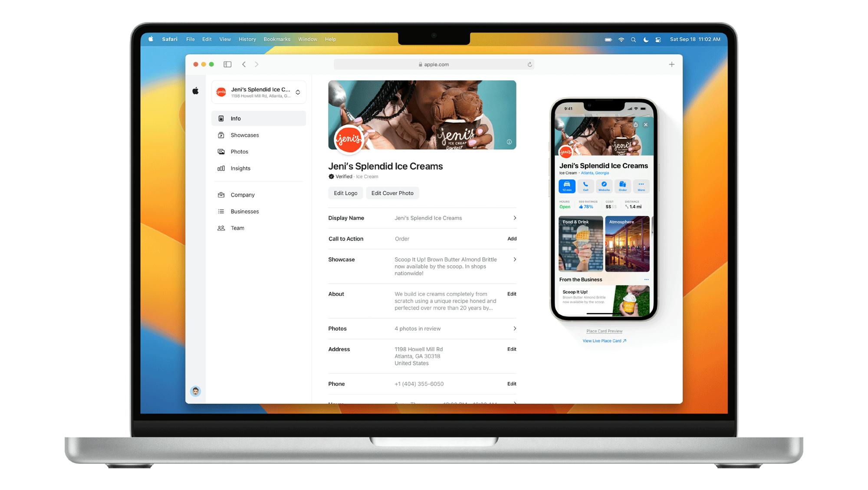Toggle Place Card Preview on iPhone
This screenshot has height=490, width=868.
point(603,331)
